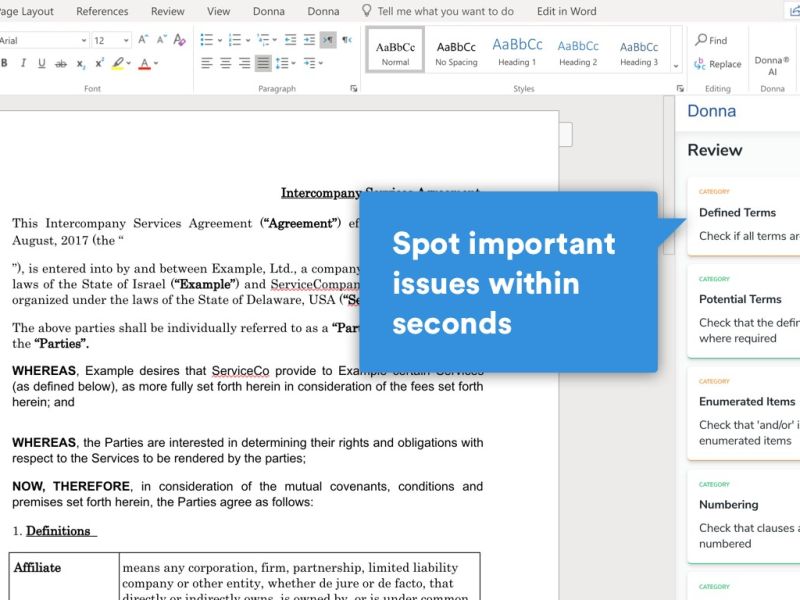Click Find in Editing group
This screenshot has height=600, width=800.
coord(711,40)
